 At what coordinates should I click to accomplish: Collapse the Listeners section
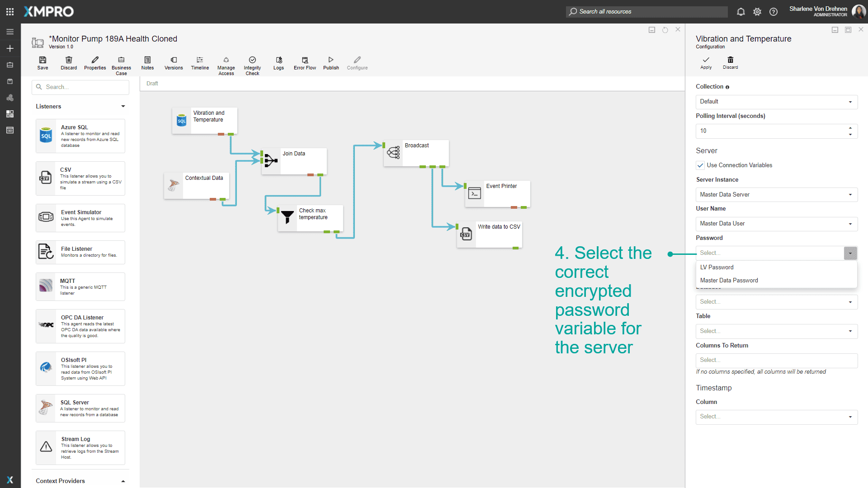pyautogui.click(x=123, y=107)
